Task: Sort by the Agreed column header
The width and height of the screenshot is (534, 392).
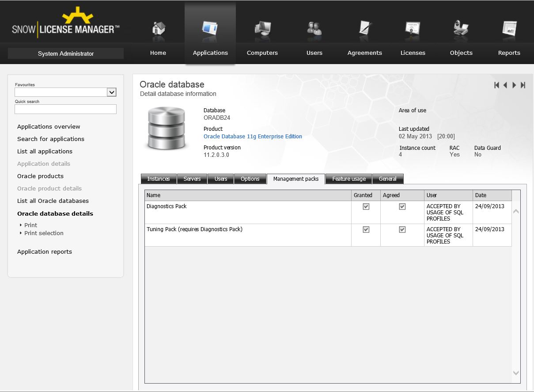Action: pos(402,195)
